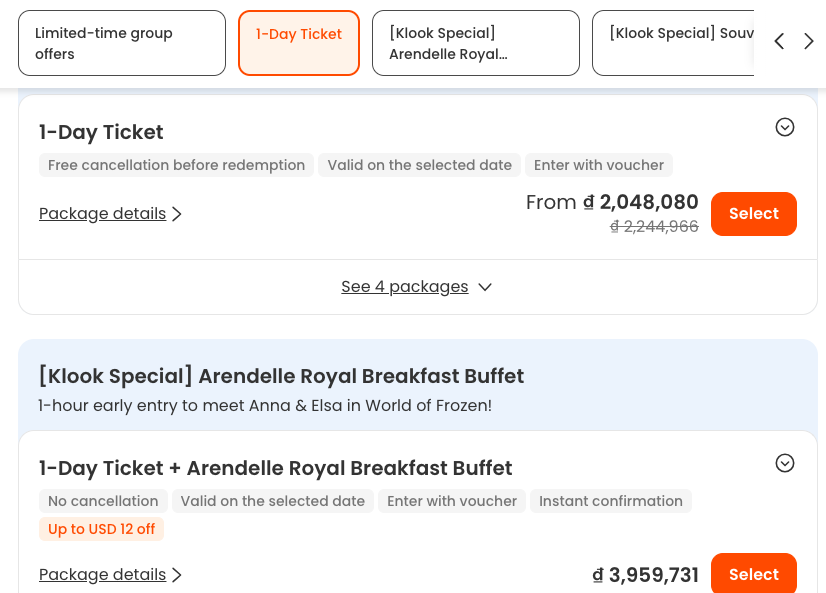Click the Instant confirmation tag
Screen dimensions: 826x593
click(x=611, y=501)
